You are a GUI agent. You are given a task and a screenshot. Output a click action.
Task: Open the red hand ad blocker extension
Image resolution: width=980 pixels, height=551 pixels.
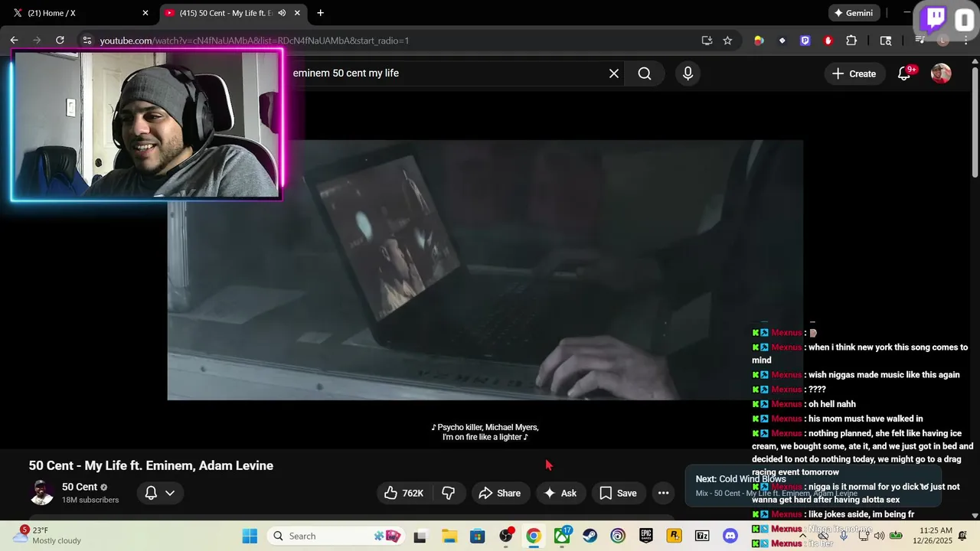click(828, 41)
